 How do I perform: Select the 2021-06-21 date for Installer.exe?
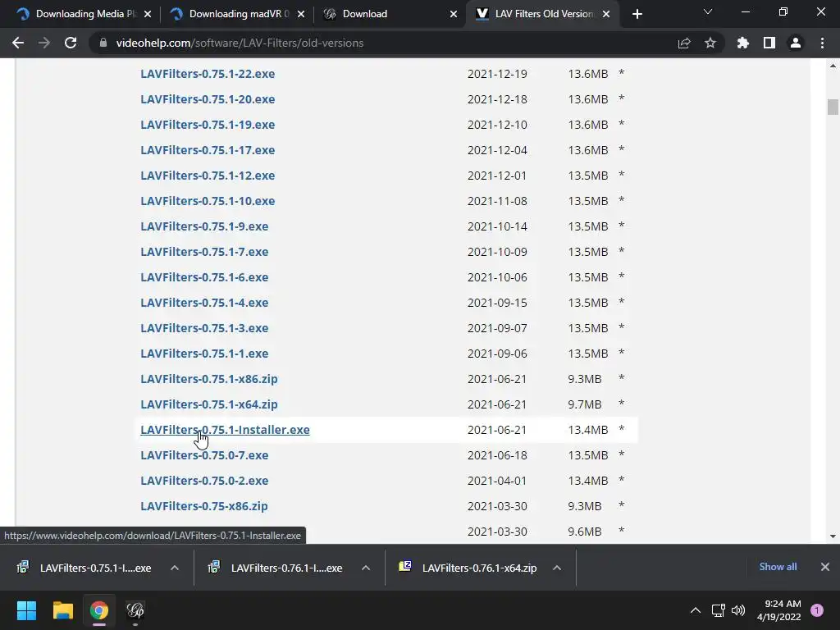497,430
